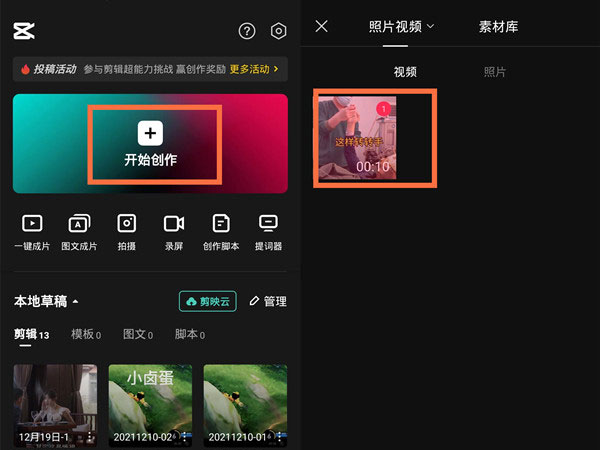The image size is (600, 450).
Task: Open the settings hexagon icon
Action: click(x=279, y=31)
